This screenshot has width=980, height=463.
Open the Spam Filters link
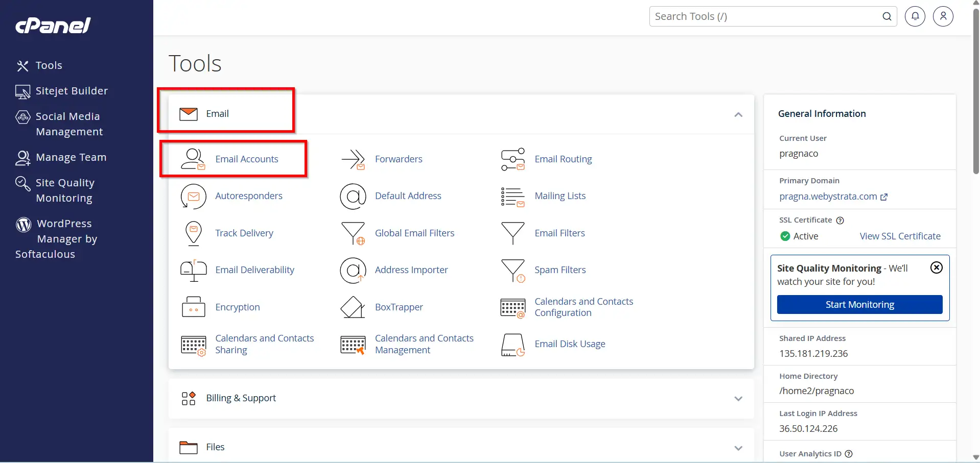pyautogui.click(x=560, y=270)
